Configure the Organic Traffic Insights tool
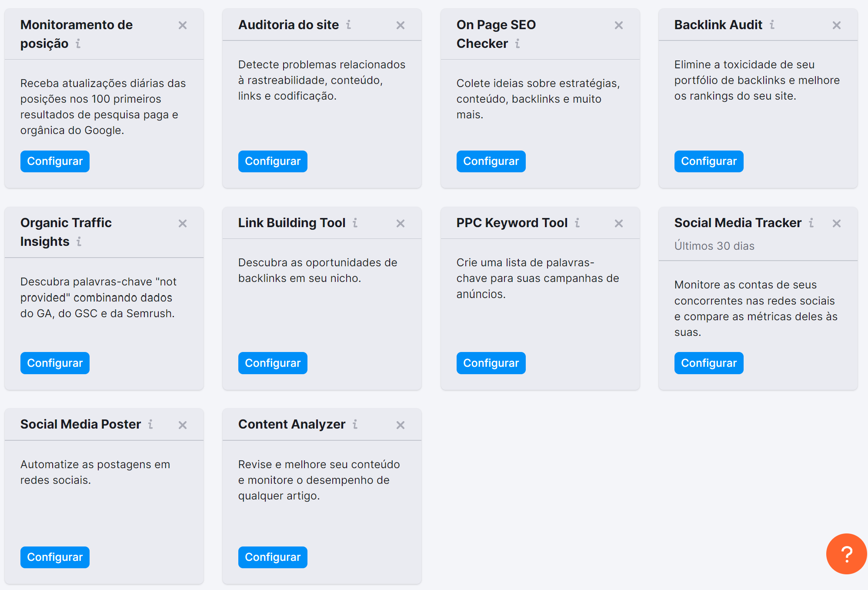 [55, 363]
